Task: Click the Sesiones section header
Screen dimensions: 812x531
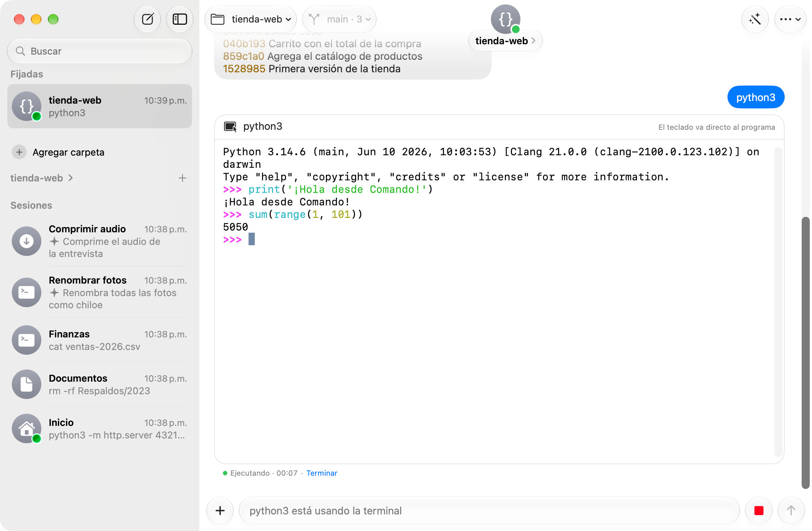Action: pyautogui.click(x=31, y=205)
